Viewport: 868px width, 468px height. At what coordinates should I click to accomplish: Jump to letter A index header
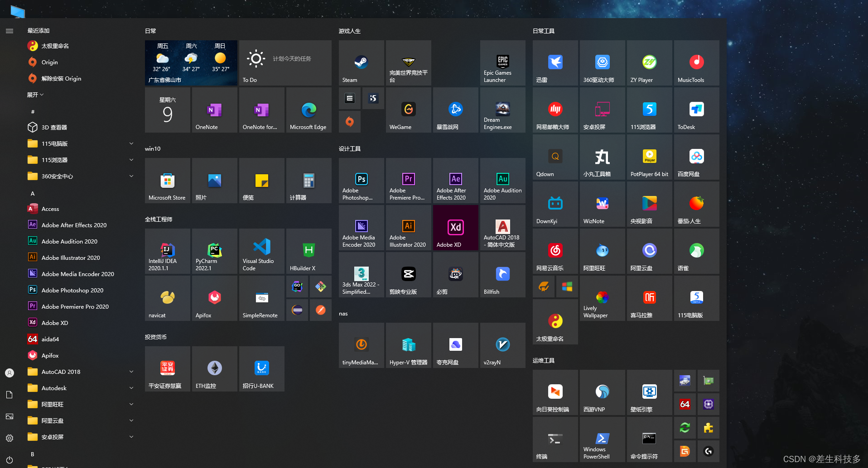[33, 193]
